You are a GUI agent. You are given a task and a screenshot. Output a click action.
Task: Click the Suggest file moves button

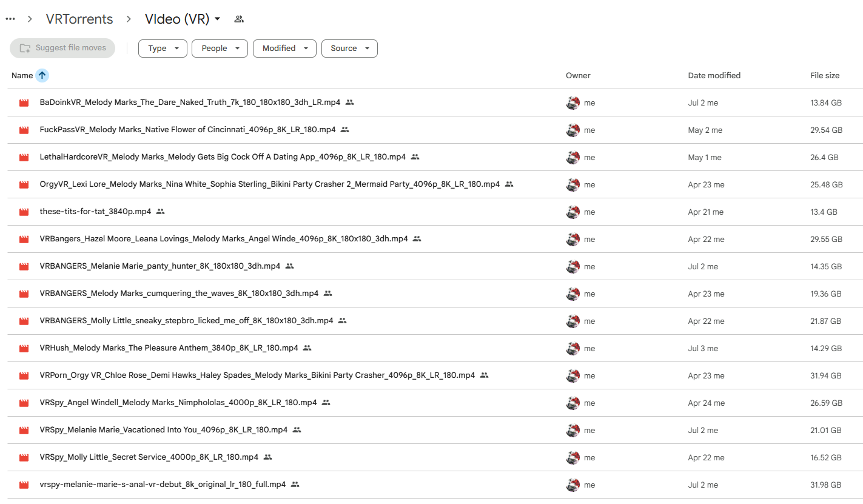(x=62, y=48)
